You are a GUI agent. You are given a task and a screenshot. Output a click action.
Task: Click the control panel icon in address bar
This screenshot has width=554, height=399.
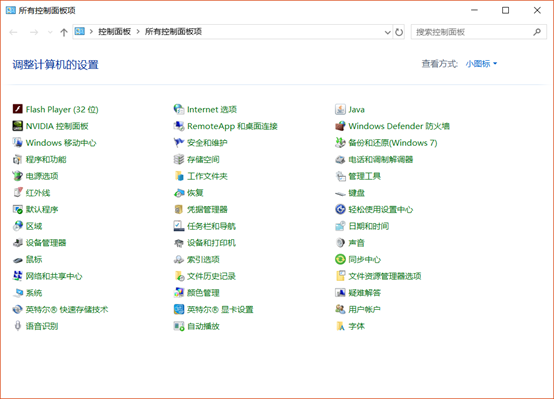coord(80,31)
